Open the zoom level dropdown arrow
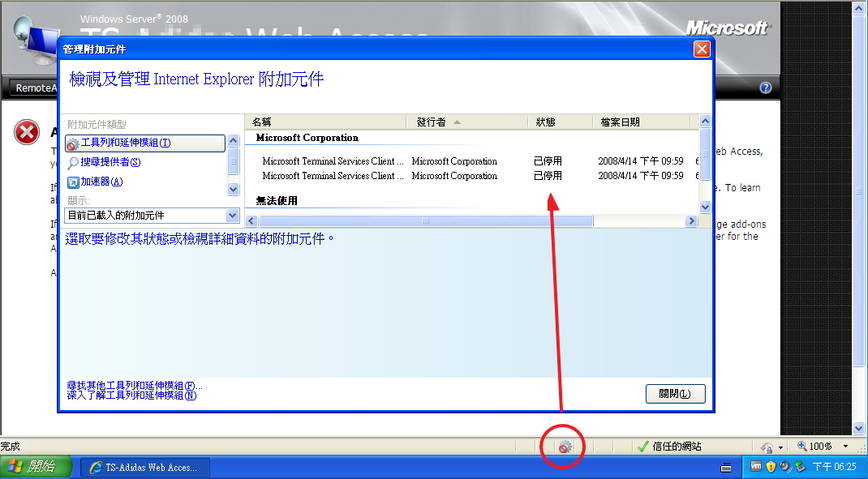The width and height of the screenshot is (868, 479). point(845,447)
